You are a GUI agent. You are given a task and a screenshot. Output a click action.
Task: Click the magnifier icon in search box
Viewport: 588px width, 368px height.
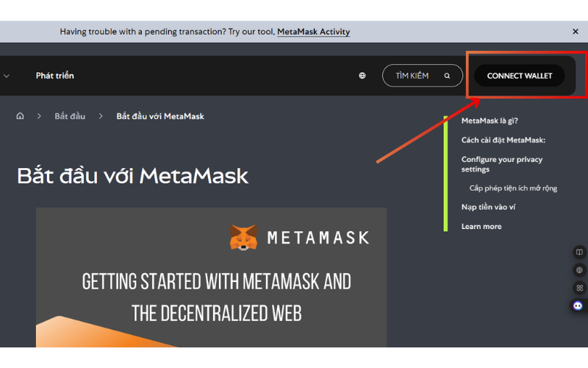[x=447, y=76]
